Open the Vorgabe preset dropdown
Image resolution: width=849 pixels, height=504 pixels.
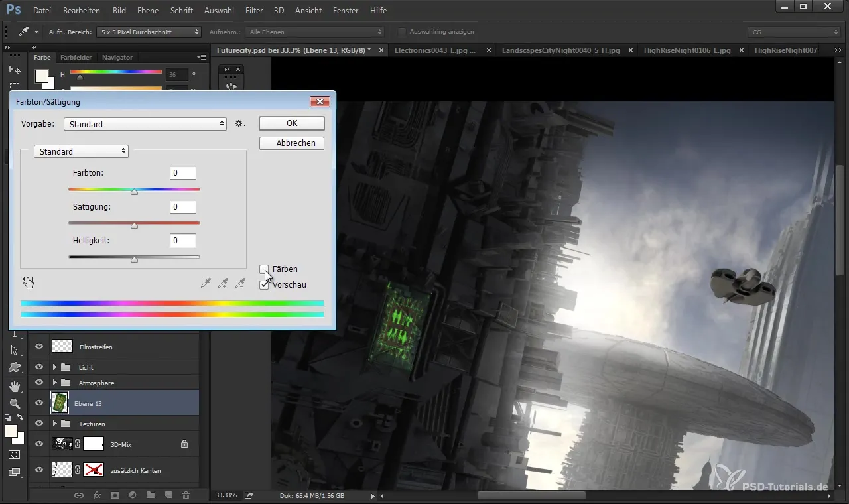pyautogui.click(x=145, y=124)
